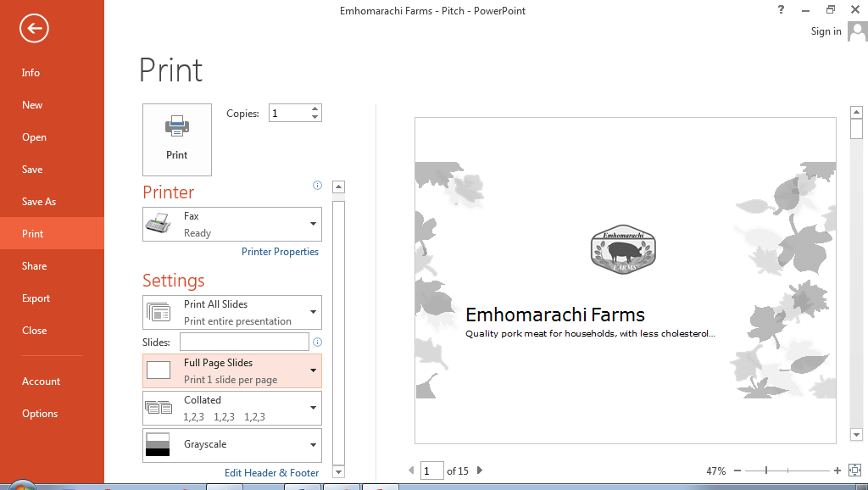This screenshot has height=490, width=868.
Task: Click the current page number box
Action: pyautogui.click(x=431, y=471)
